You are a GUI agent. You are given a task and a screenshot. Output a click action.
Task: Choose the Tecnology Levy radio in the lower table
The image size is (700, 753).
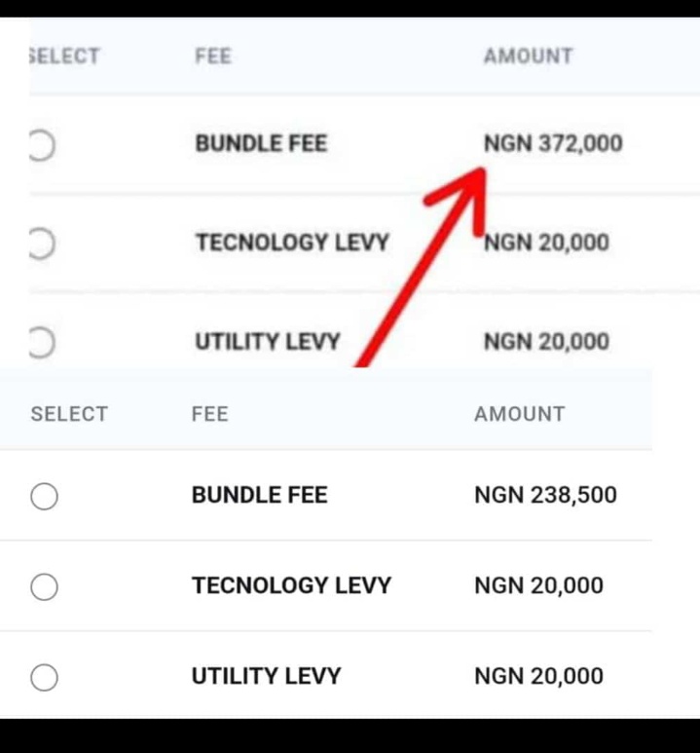pos(44,586)
